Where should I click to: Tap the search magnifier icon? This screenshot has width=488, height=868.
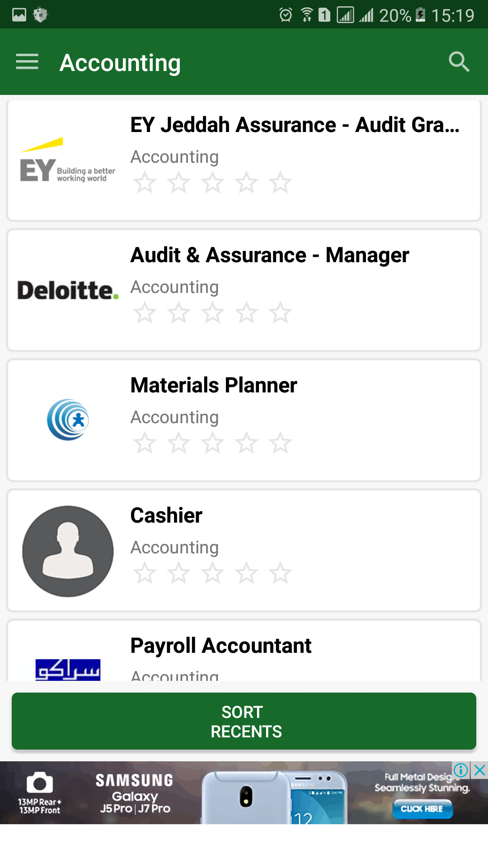click(459, 62)
